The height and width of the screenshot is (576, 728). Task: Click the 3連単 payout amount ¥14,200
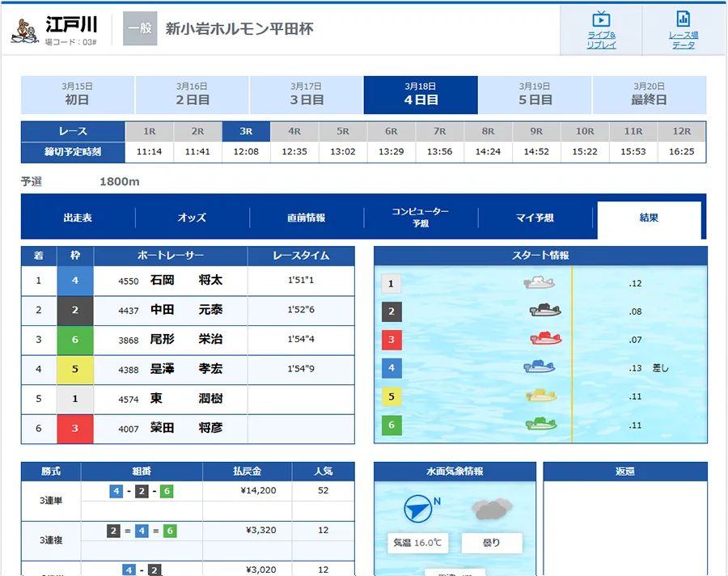pyautogui.click(x=260, y=490)
